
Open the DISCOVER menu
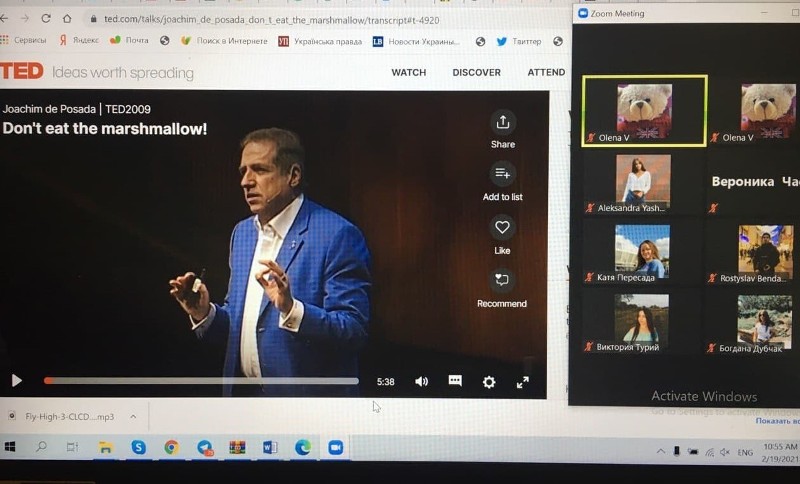click(x=477, y=72)
